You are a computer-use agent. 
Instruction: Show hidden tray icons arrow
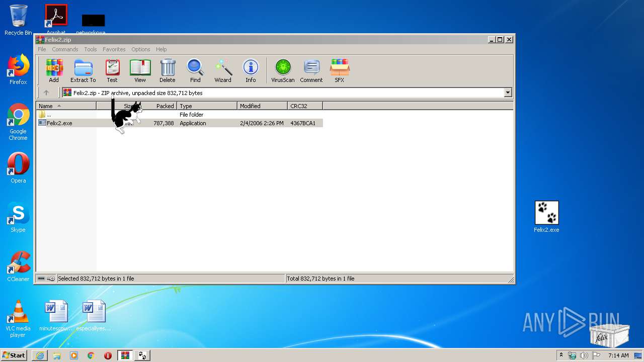coord(561,355)
